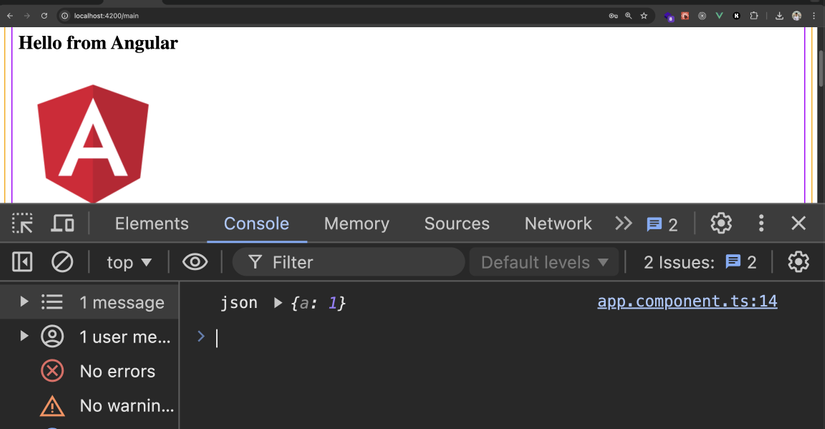825x429 pixels.
Task: Switch to the Elements tab
Action: (x=152, y=224)
